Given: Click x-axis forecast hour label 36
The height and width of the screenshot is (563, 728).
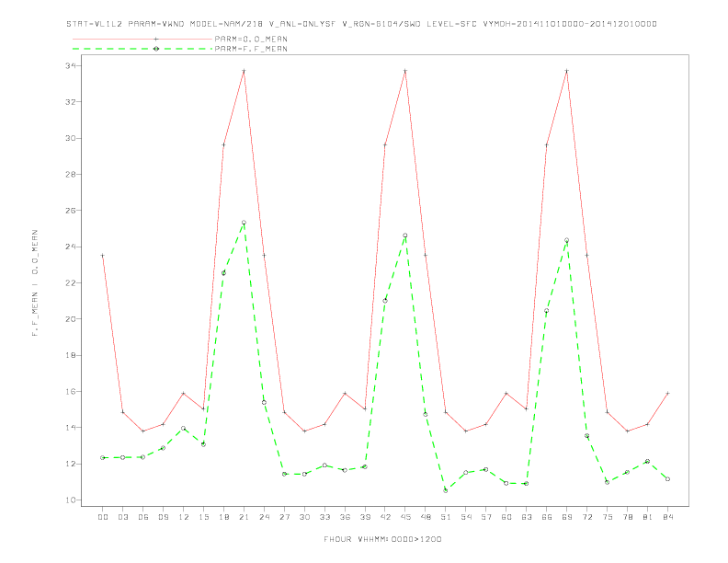Looking at the screenshot, I should point(345,517).
